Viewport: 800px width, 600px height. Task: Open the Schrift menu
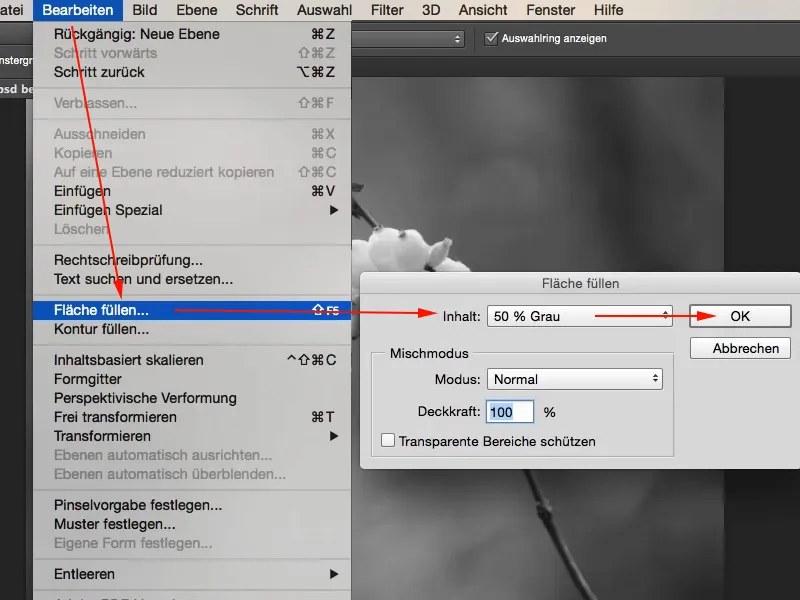coord(257,10)
